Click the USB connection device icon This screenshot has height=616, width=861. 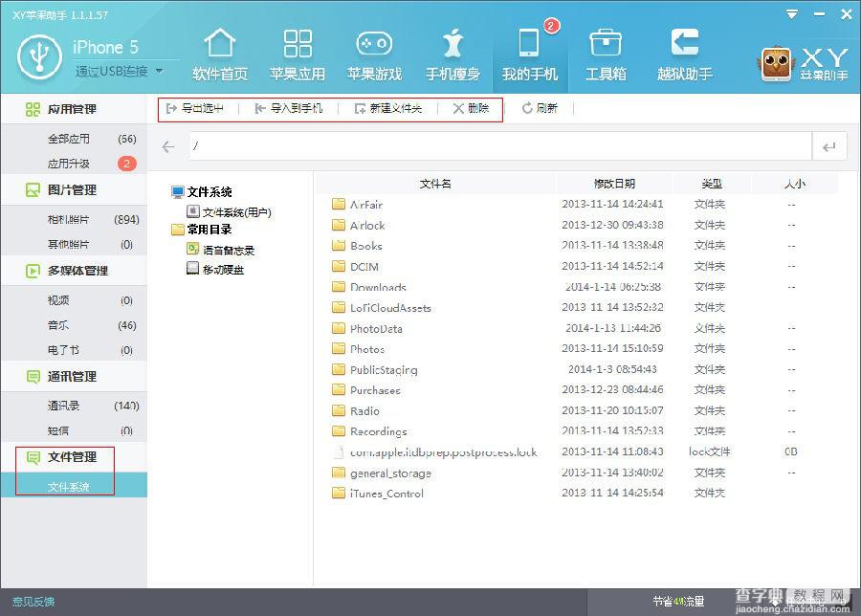click(x=39, y=56)
